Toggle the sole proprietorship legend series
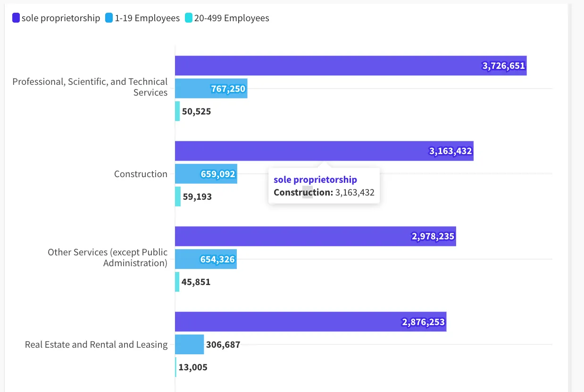The height and width of the screenshot is (392, 584). [x=56, y=18]
